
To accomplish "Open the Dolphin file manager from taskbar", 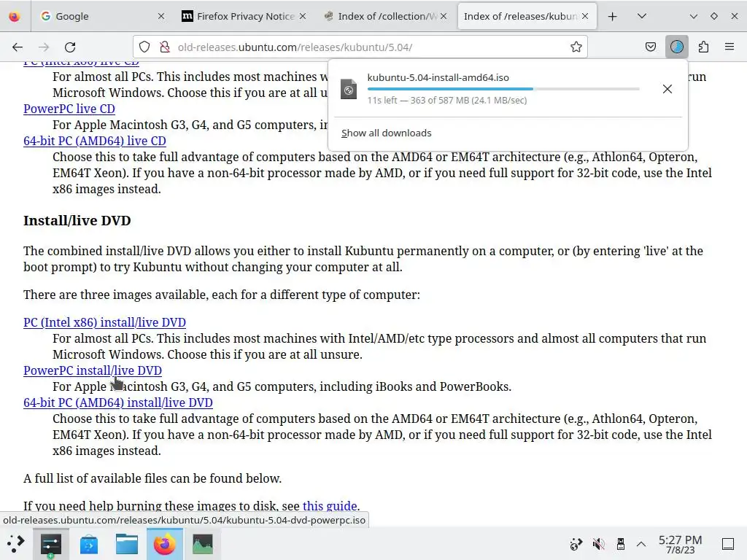I will pos(127,544).
